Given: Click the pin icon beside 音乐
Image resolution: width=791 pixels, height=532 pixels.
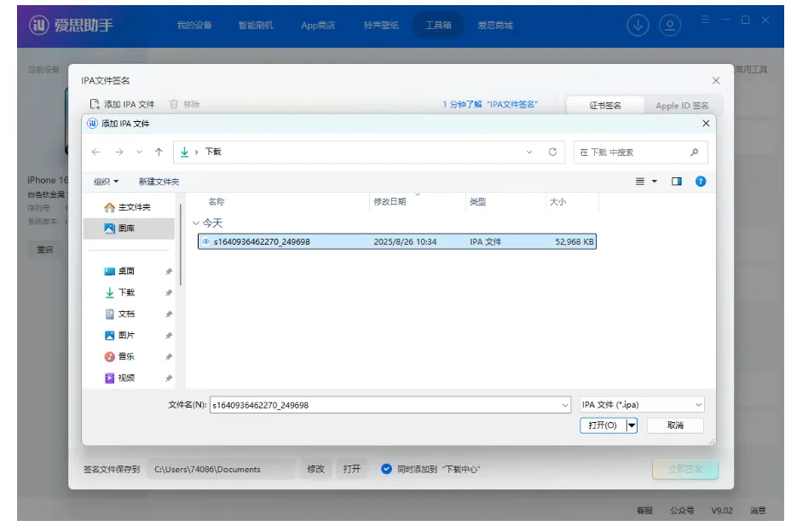Looking at the screenshot, I should pyautogui.click(x=169, y=357).
